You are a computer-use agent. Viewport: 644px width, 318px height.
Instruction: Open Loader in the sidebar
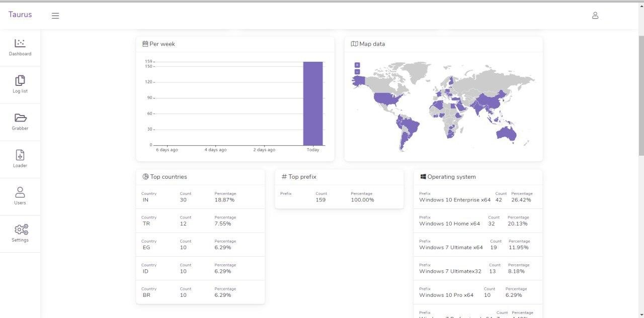click(x=20, y=159)
